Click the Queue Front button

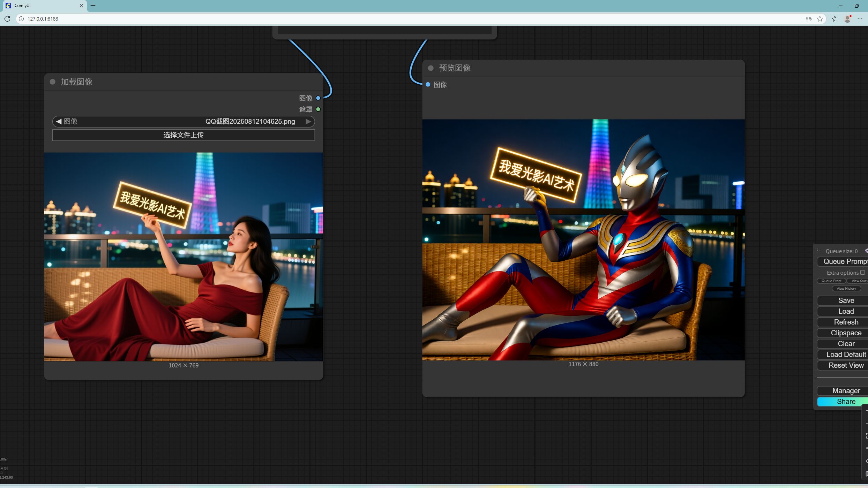(x=831, y=281)
